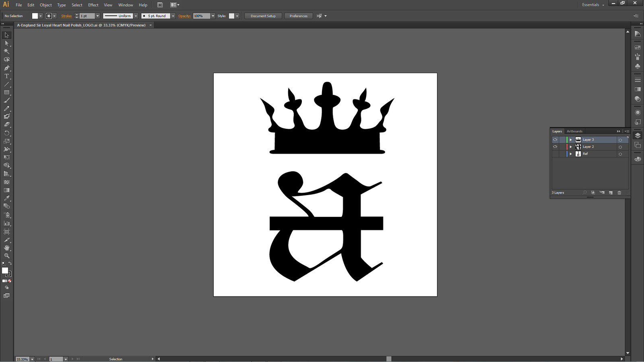Select the Gradient tool
Screen dimensions: 644x362
(x=6, y=190)
